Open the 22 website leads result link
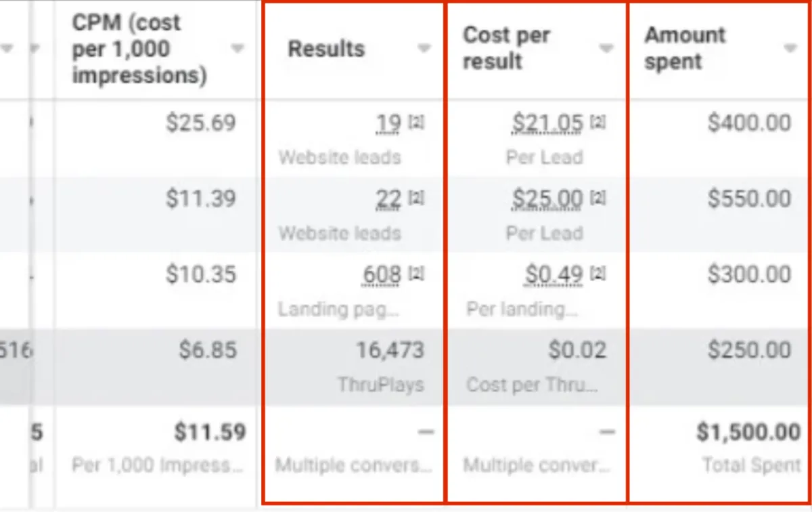Image resolution: width=812 pixels, height=512 pixels. (x=388, y=199)
